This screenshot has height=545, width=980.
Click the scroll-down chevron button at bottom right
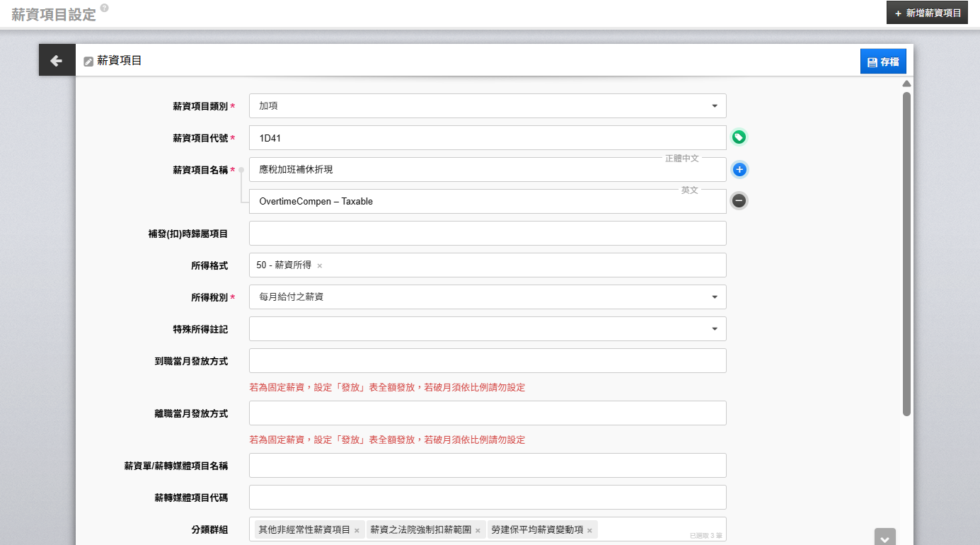click(884, 538)
